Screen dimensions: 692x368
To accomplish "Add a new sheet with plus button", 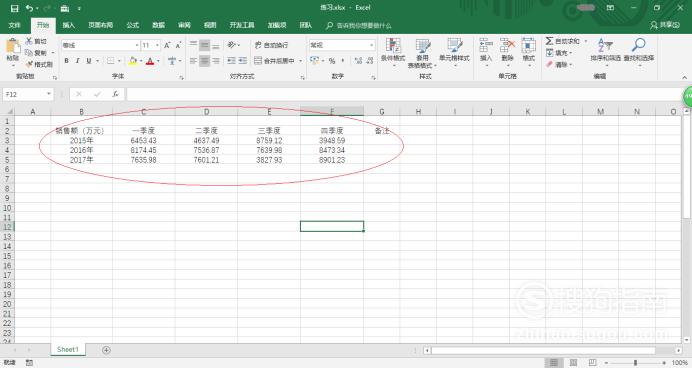I will pos(106,350).
